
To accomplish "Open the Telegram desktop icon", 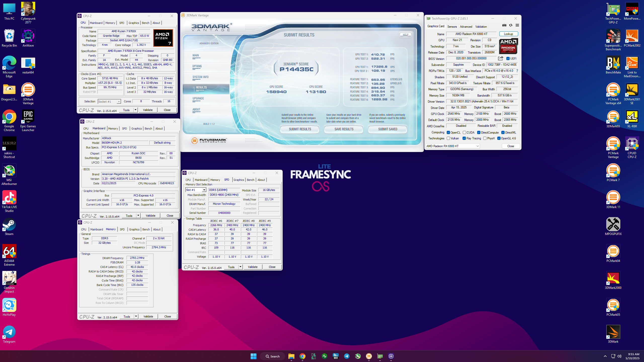I will (x=9, y=334).
